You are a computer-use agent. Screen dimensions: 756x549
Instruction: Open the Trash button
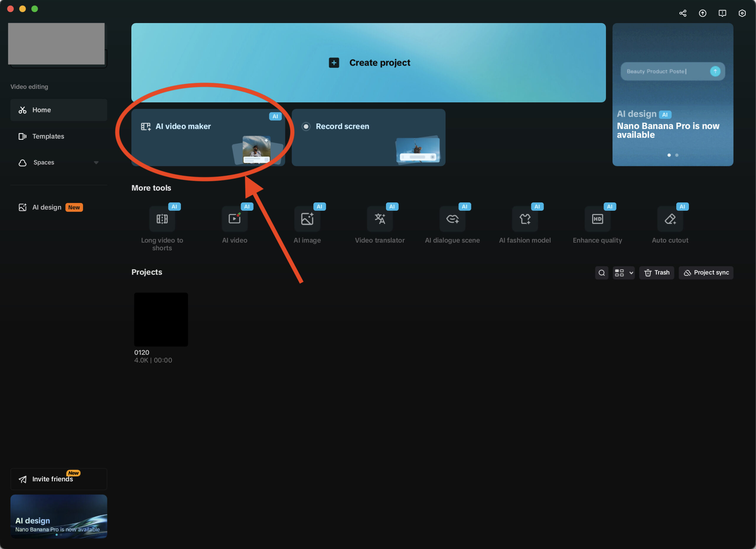click(656, 273)
